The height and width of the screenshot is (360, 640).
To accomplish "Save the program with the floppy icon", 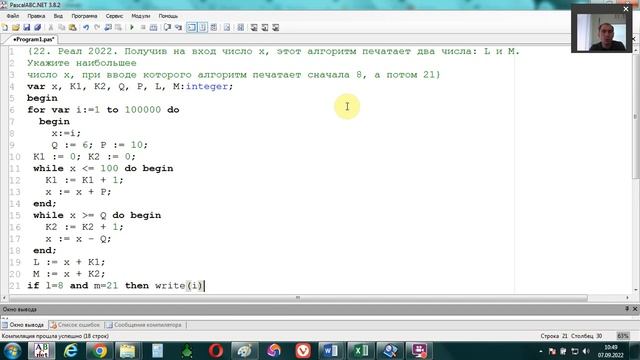I will pyautogui.click(x=27, y=27).
